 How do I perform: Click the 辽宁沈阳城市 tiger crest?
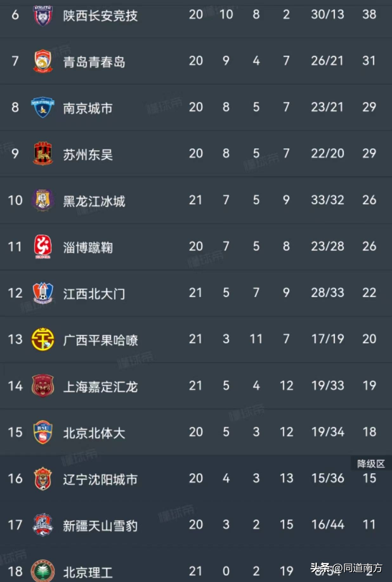tap(42, 479)
